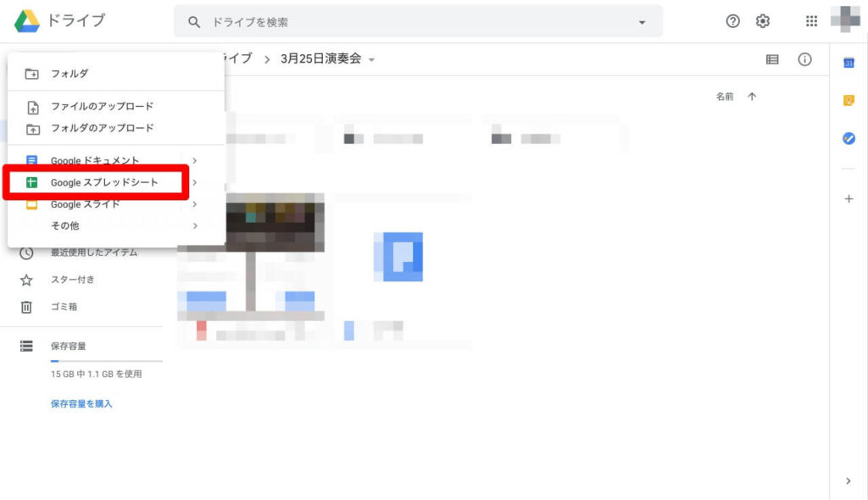
Task: Open 最近使用したアイテム
Action: click(94, 253)
